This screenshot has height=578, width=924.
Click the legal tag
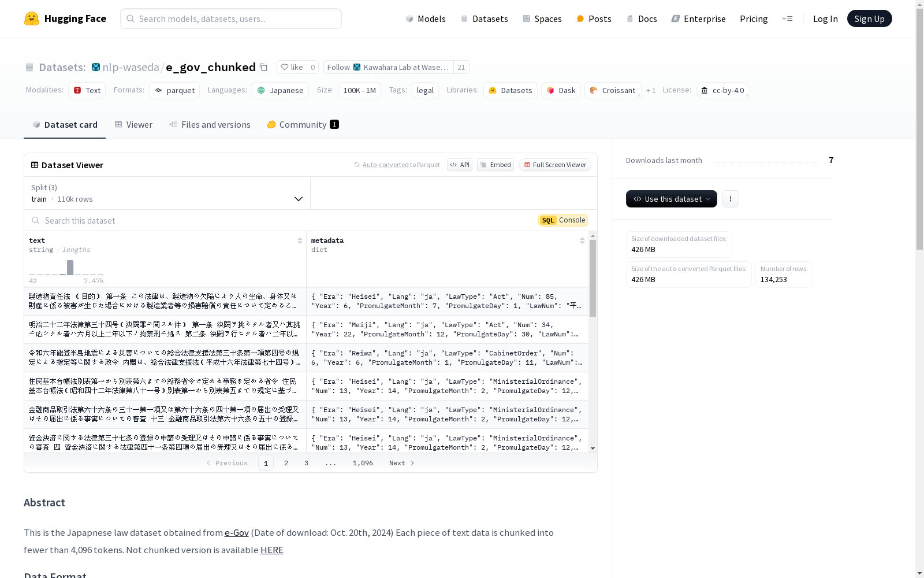point(425,90)
